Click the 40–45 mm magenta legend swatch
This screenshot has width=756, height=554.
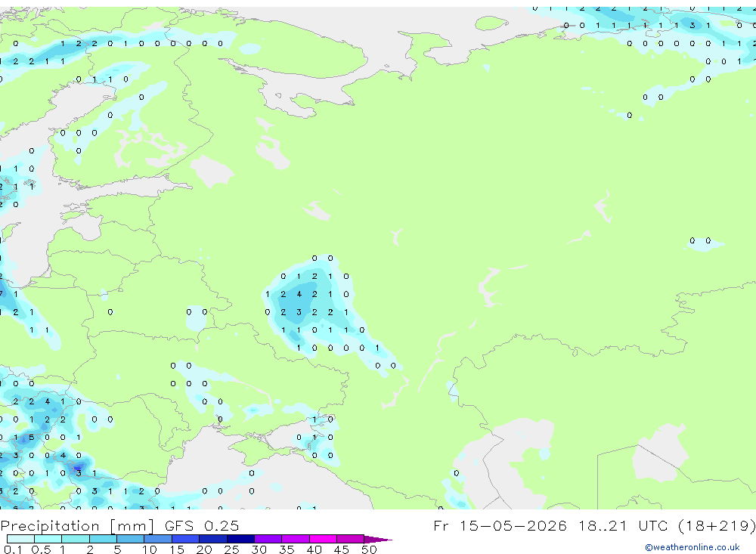pos(323,539)
